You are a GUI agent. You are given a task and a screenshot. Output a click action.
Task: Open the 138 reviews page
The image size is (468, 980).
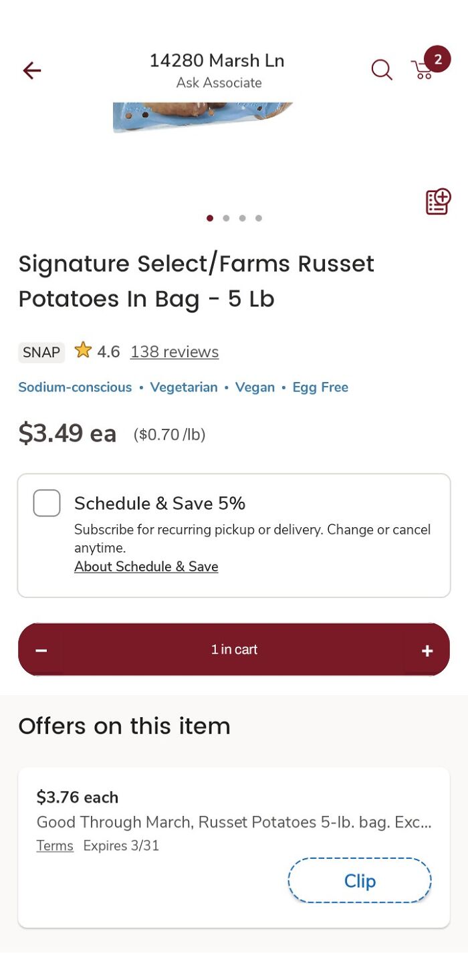click(174, 351)
